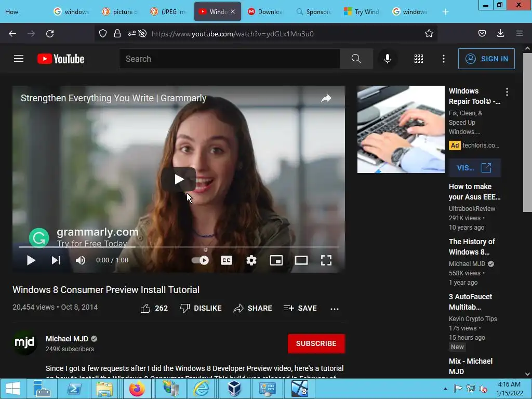Show hidden tray icons arrow
Screen dimensions: 532x399
[x=445, y=389]
